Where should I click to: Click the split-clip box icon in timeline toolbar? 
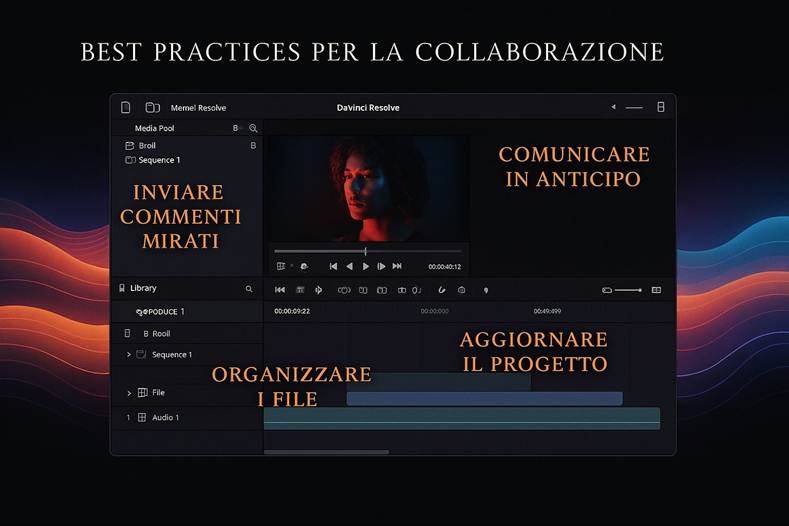tap(363, 290)
